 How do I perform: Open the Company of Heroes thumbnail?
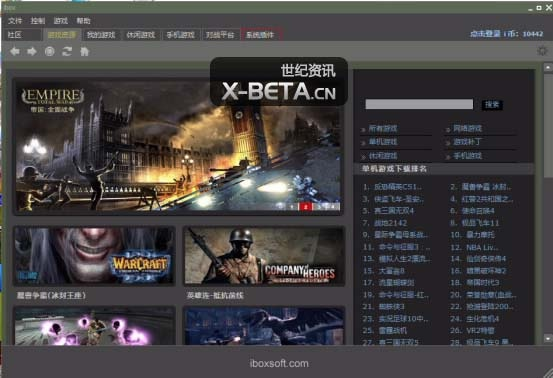point(264,256)
